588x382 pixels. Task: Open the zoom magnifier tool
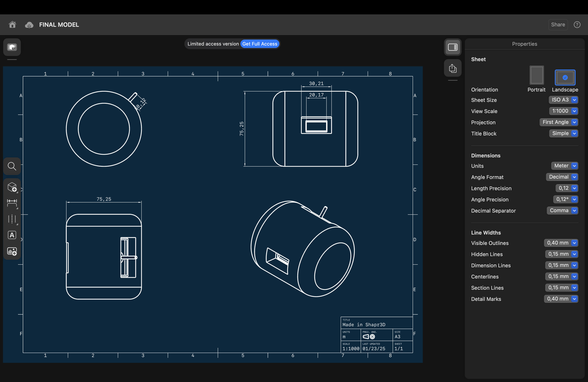pyautogui.click(x=12, y=166)
